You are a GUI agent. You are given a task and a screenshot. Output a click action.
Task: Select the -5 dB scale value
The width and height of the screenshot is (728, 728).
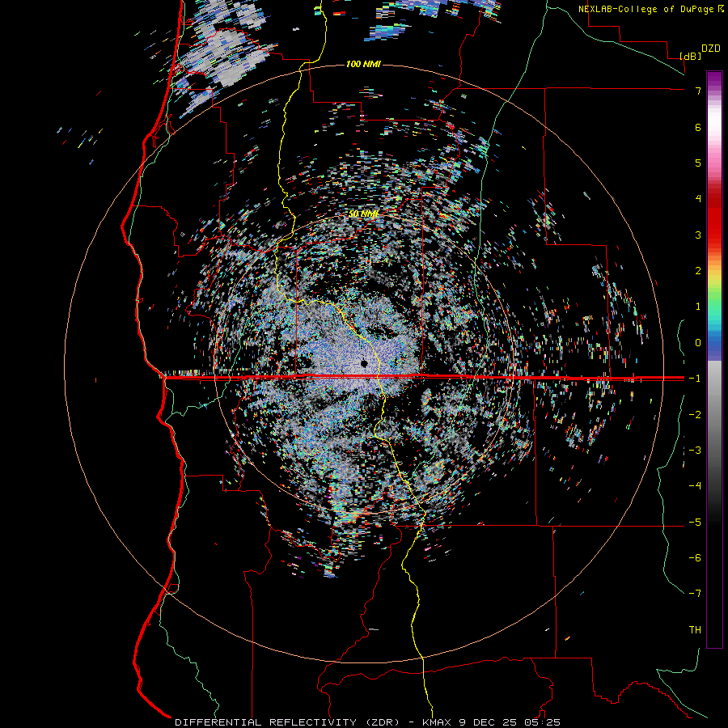pyautogui.click(x=695, y=523)
